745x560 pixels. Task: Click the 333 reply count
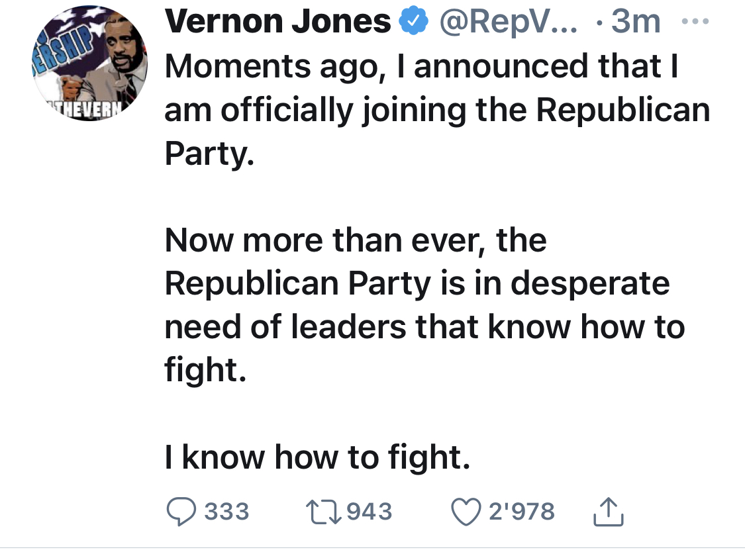pyautogui.click(x=226, y=512)
